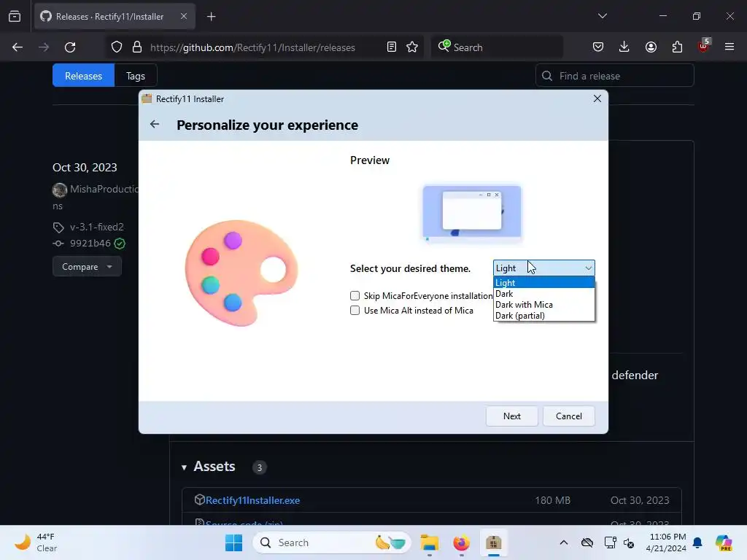
Task: Switch to the Tags tab on GitHub
Action: pos(135,76)
